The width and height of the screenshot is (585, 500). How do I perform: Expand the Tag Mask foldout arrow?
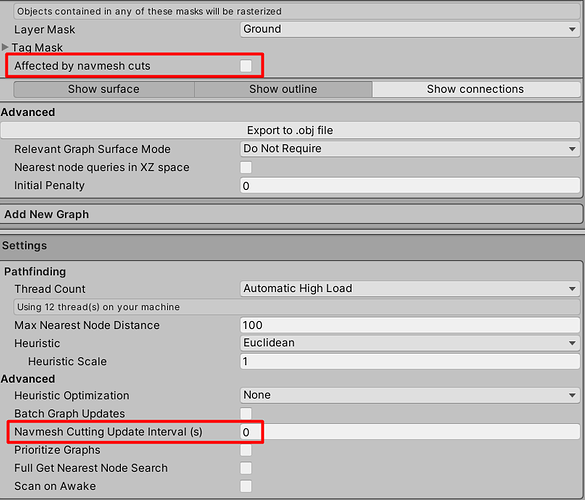(x=5, y=47)
